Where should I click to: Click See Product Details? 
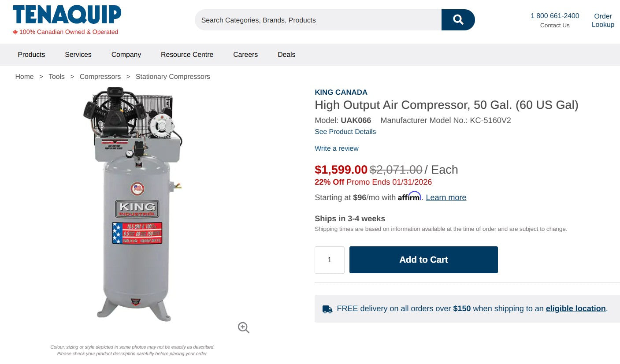[345, 131]
